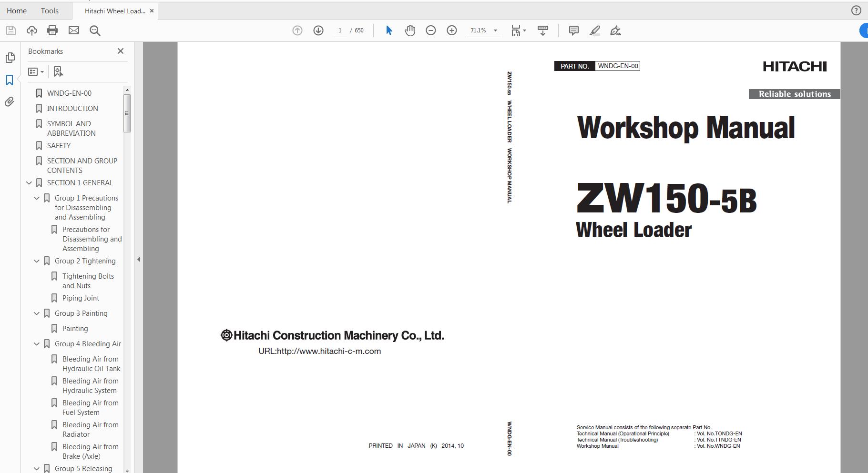The width and height of the screenshot is (868, 473).
Task: Print the Hitachi manual
Action: coord(52,30)
